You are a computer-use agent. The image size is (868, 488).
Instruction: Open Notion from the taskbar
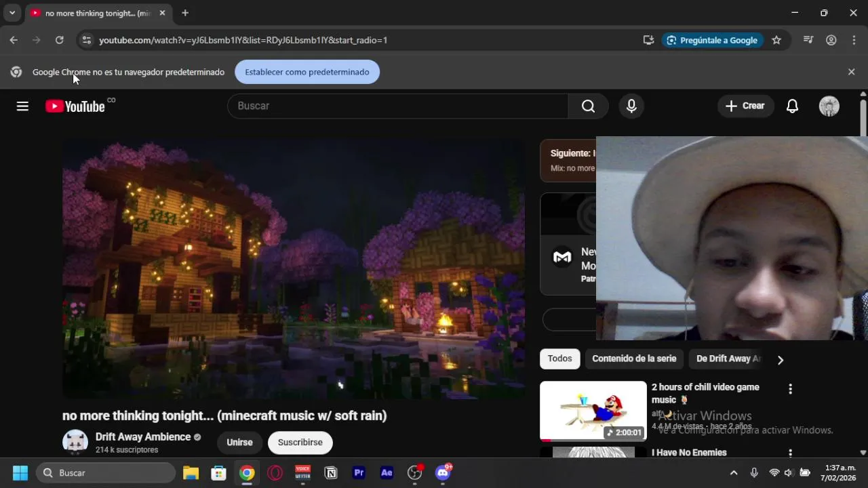(331, 472)
